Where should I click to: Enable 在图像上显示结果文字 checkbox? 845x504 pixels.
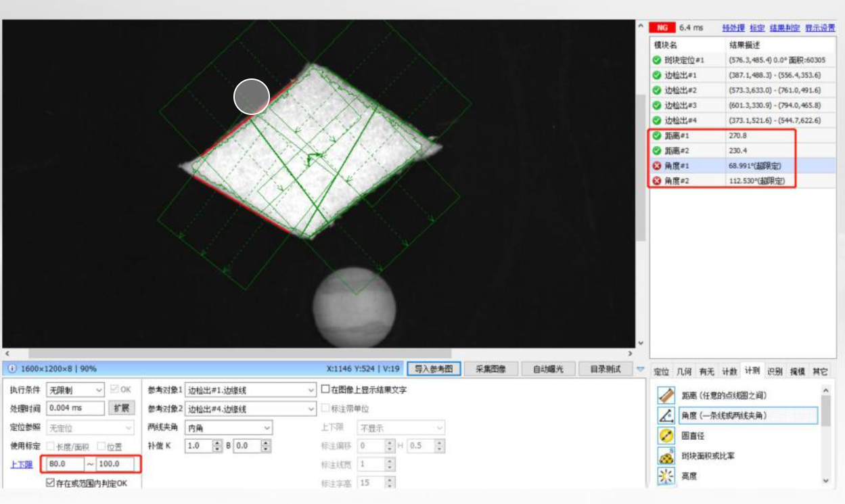click(x=325, y=390)
